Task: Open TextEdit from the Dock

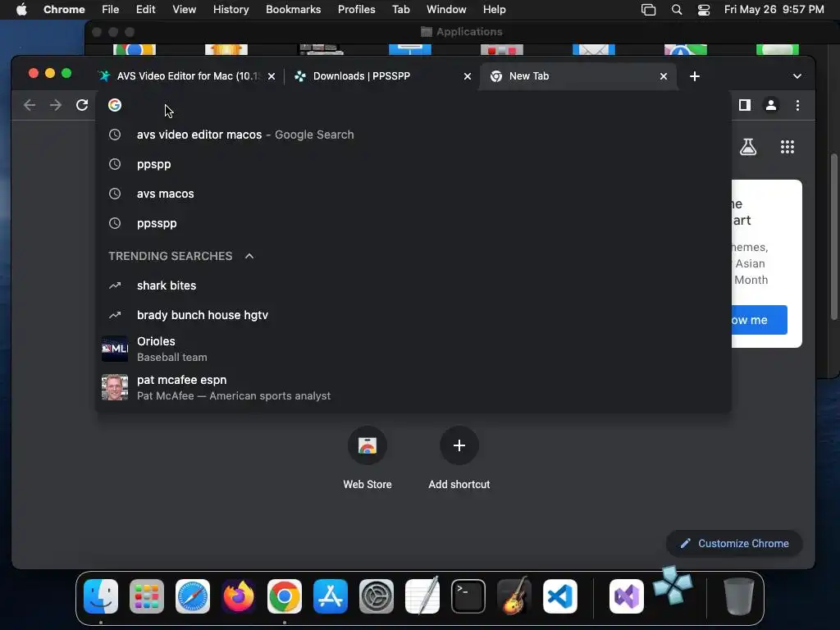Action: coord(422,596)
